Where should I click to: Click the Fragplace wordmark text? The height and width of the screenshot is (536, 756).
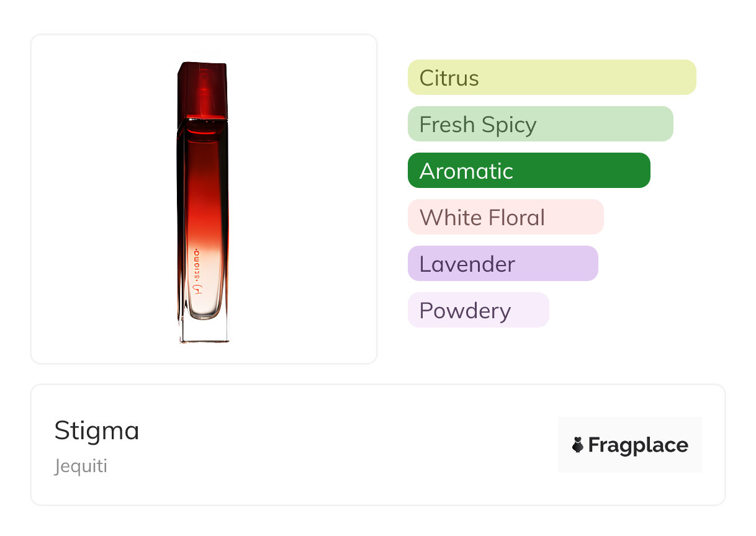(638, 445)
